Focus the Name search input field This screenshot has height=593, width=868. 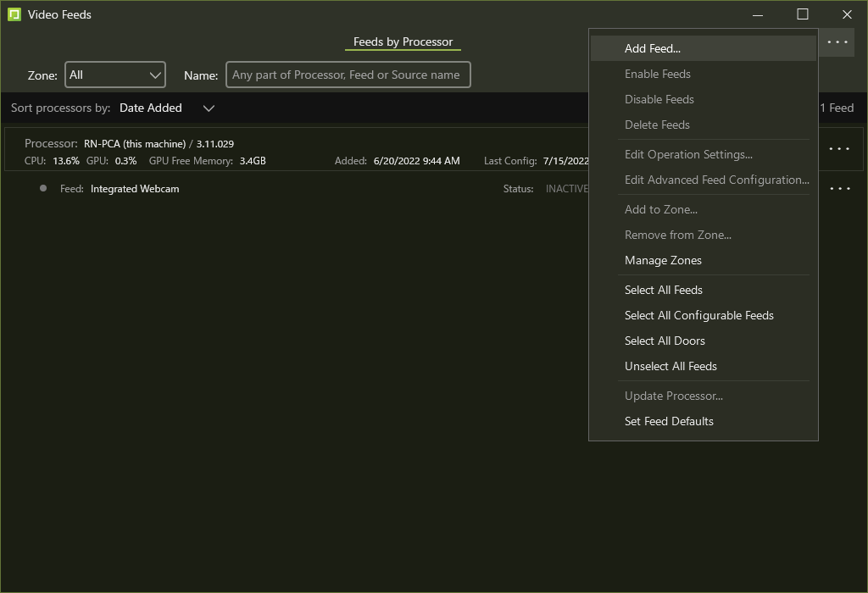pyautogui.click(x=348, y=75)
